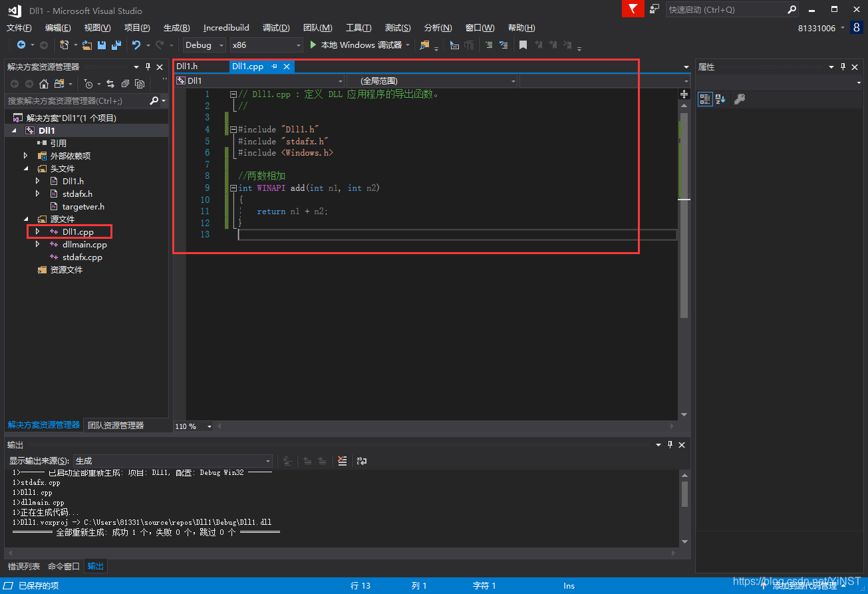Open the 110 % zoom dropdown
The width and height of the screenshot is (868, 594).
tap(194, 426)
